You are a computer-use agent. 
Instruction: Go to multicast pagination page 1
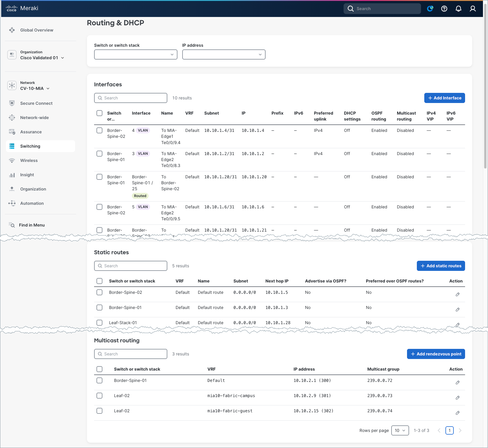[450, 430]
